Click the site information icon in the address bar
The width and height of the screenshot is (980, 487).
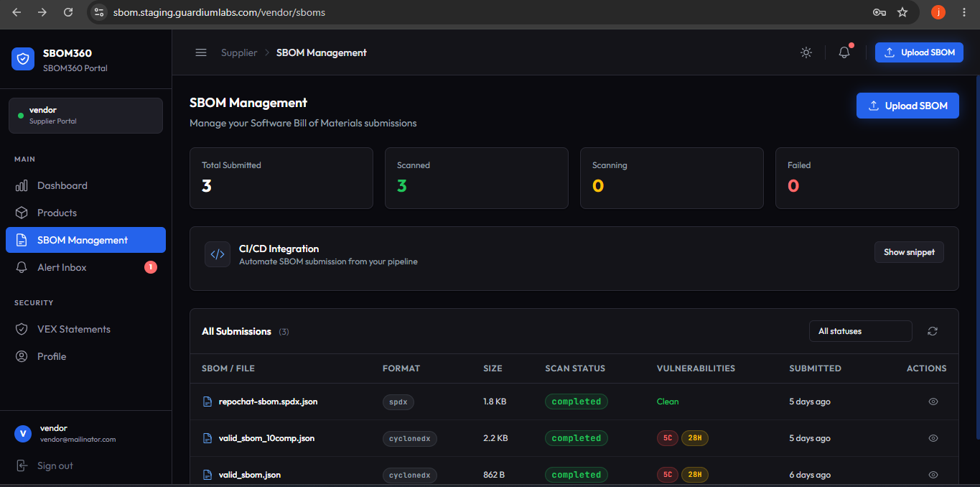(x=99, y=12)
